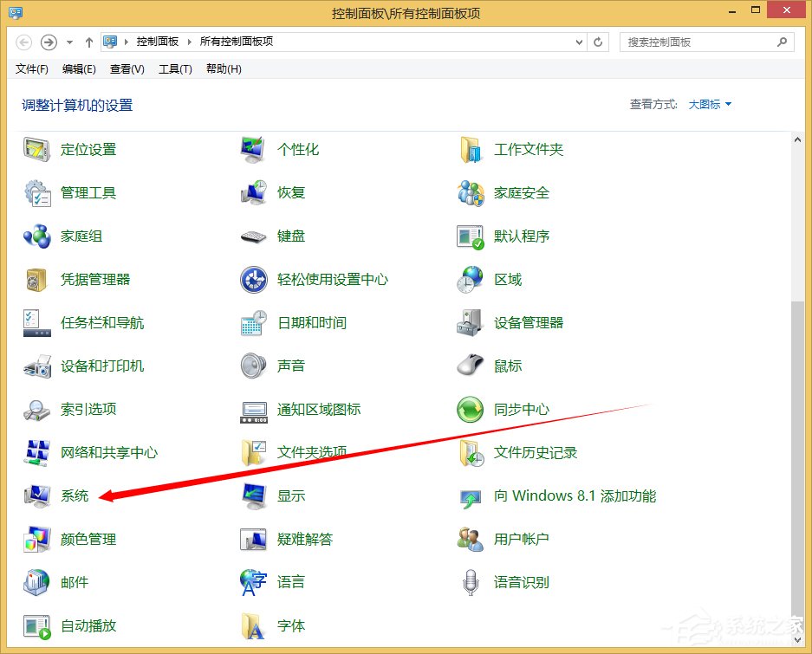This screenshot has height=654, width=812.
Task: Open 字体 (Fonts)
Action: pos(290,625)
